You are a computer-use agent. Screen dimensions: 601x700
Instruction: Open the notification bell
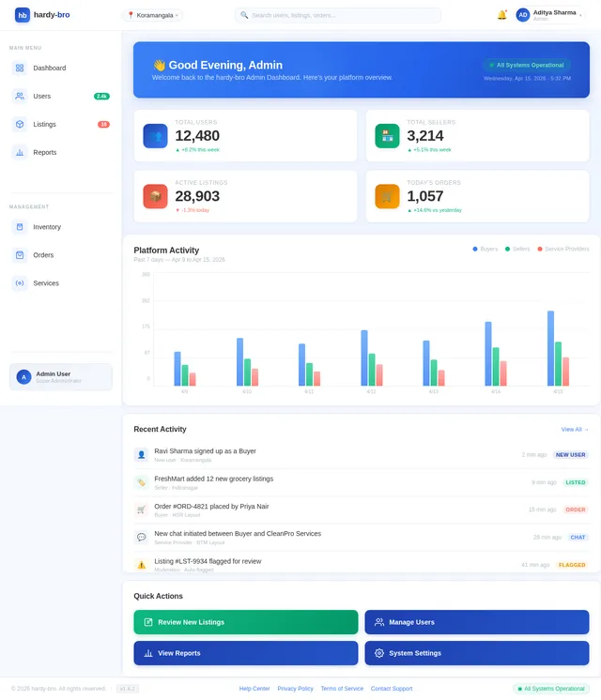pos(501,15)
